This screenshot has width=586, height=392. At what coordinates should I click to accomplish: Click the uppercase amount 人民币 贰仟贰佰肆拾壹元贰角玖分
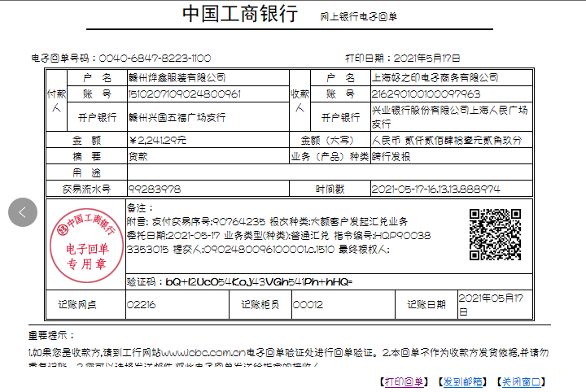click(447, 140)
